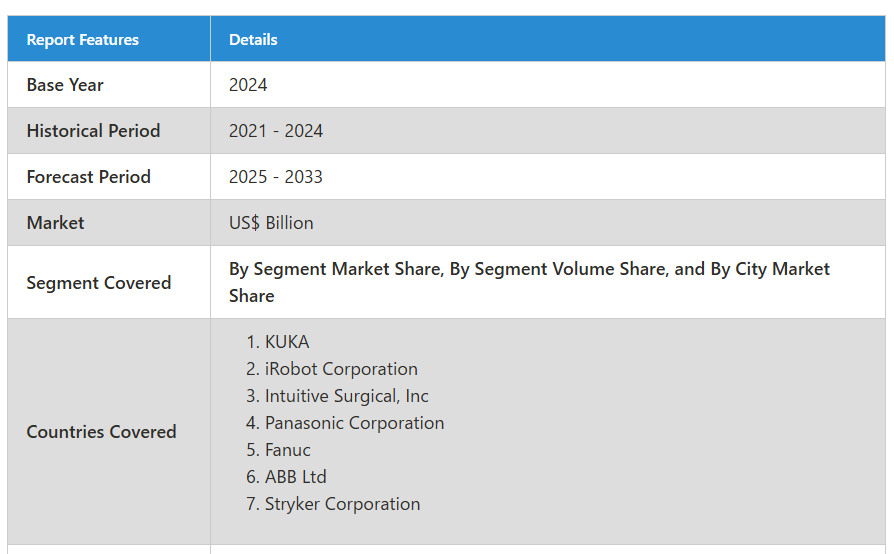This screenshot has height=554, width=894.
Task: Click the Report Features column header
Action: (x=83, y=39)
